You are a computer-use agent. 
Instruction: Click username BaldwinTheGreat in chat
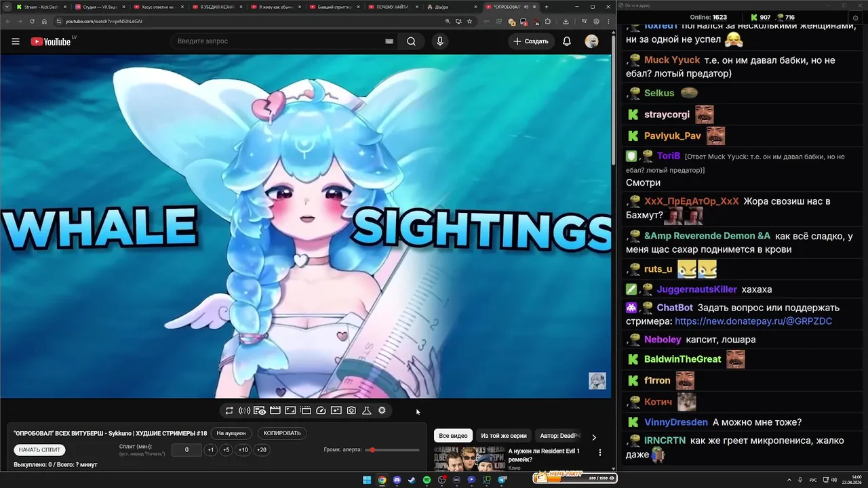tap(683, 359)
